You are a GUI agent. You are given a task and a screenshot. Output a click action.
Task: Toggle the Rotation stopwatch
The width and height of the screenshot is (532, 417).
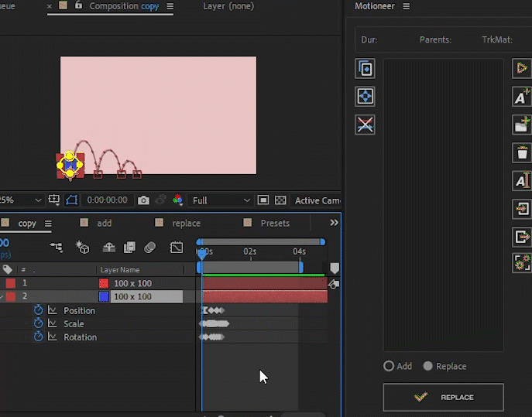click(x=39, y=337)
